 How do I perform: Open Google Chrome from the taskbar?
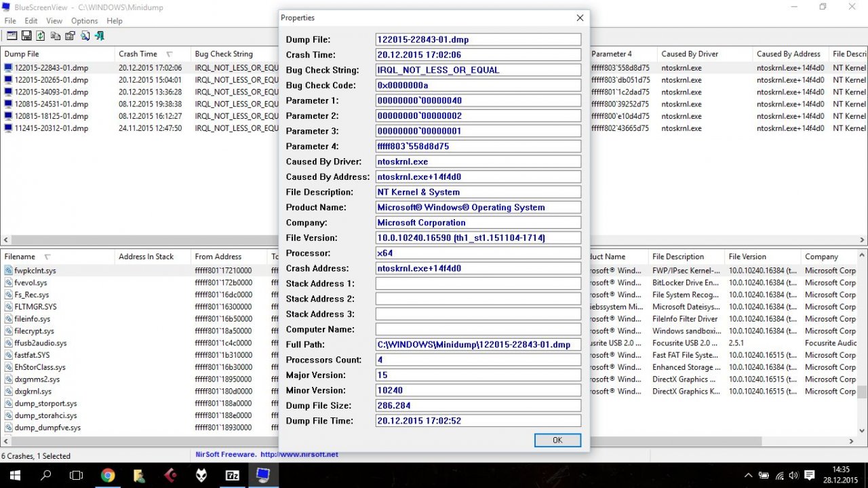click(x=108, y=475)
